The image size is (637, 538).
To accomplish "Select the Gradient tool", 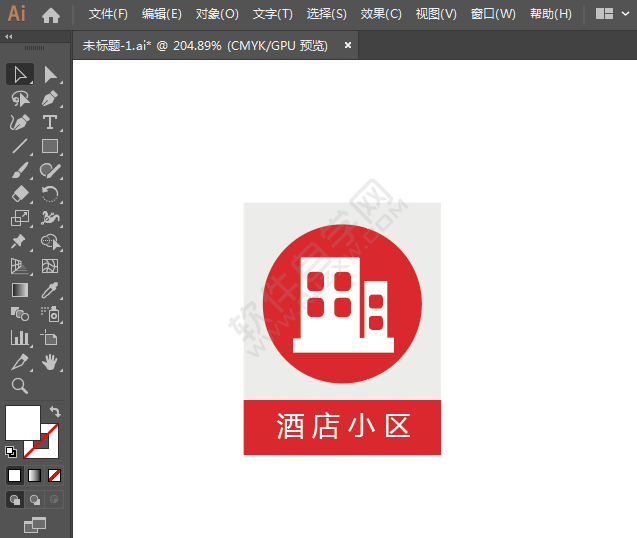I will click(20, 290).
